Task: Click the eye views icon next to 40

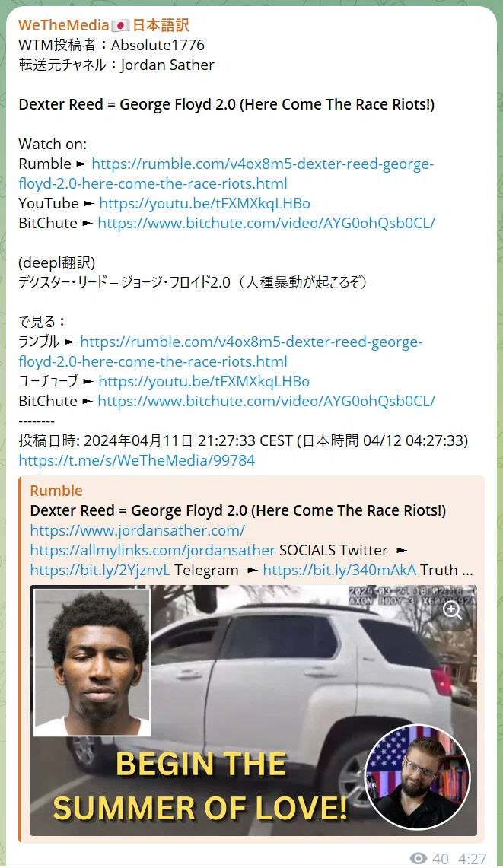Action: (419, 859)
